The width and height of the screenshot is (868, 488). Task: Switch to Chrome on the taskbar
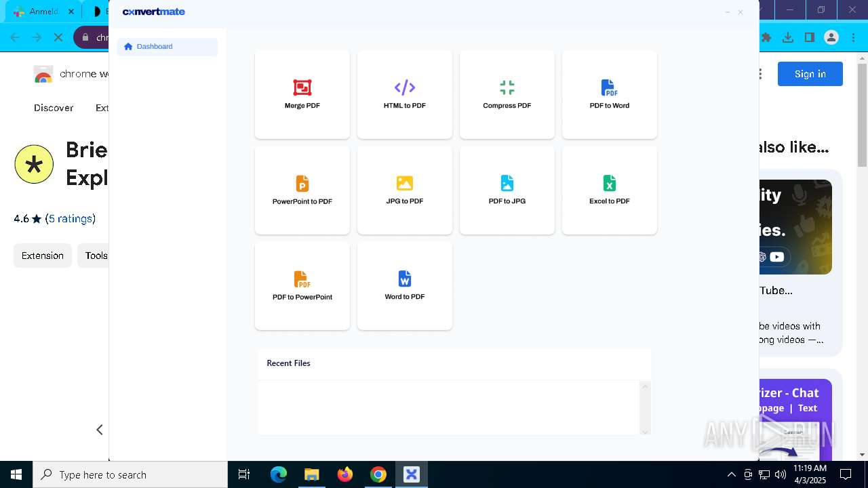(x=378, y=474)
